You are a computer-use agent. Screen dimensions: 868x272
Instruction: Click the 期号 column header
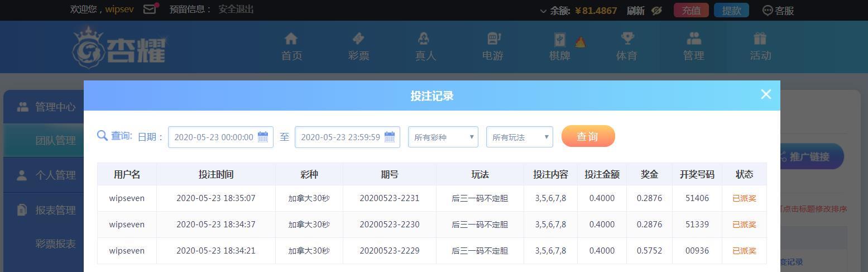tap(390, 174)
